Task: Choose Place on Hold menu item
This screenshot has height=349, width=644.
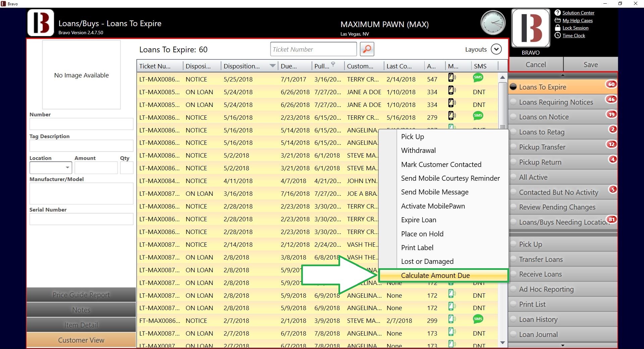Action: coord(443,234)
